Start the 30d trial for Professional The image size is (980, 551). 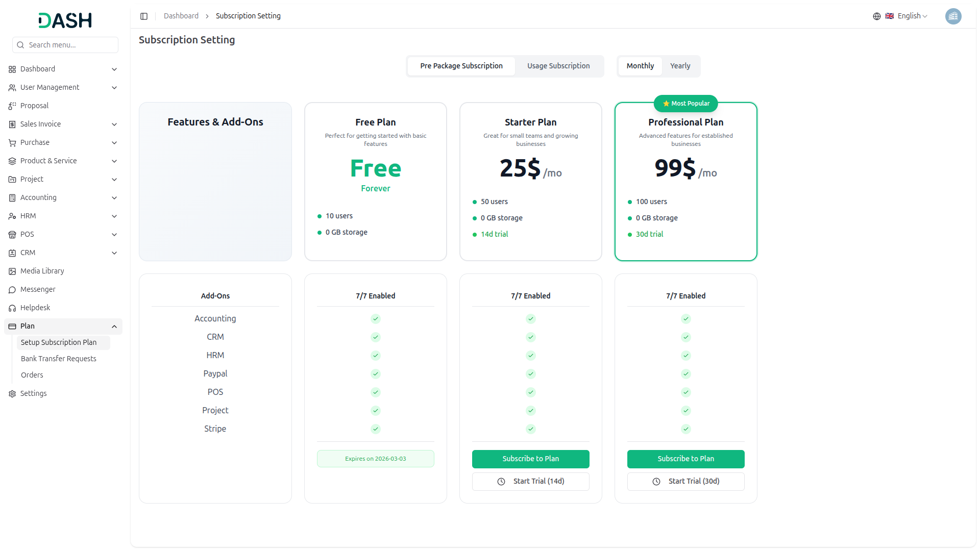tap(685, 481)
